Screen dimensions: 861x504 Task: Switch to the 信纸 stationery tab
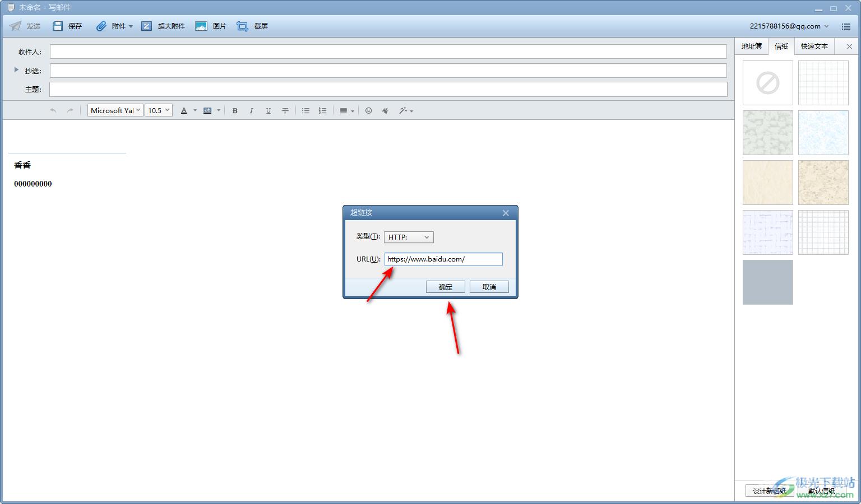point(781,46)
